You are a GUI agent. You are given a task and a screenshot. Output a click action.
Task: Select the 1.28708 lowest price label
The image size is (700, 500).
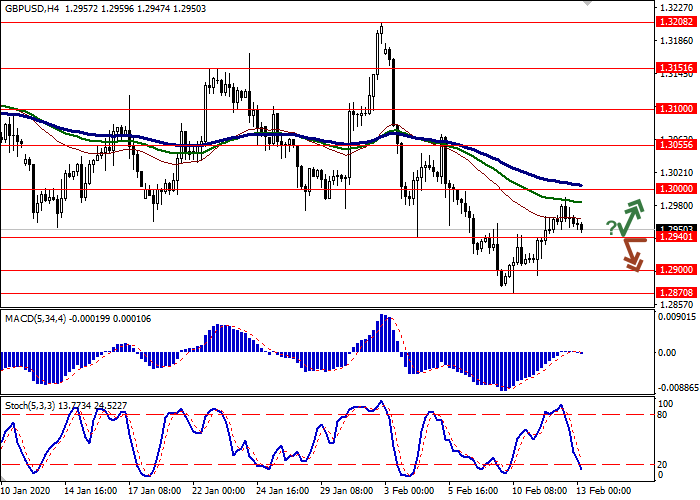point(676,292)
